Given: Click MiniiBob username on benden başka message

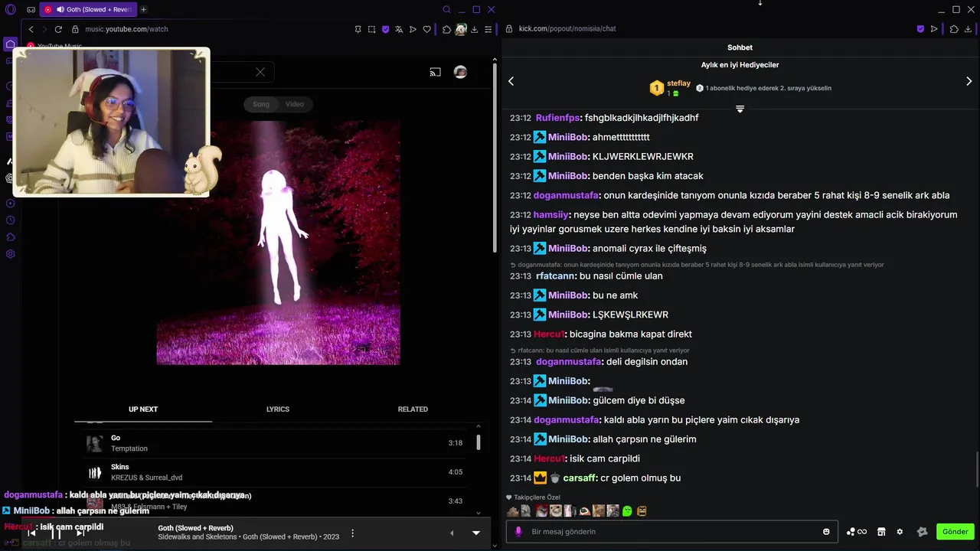Looking at the screenshot, I should (568, 176).
